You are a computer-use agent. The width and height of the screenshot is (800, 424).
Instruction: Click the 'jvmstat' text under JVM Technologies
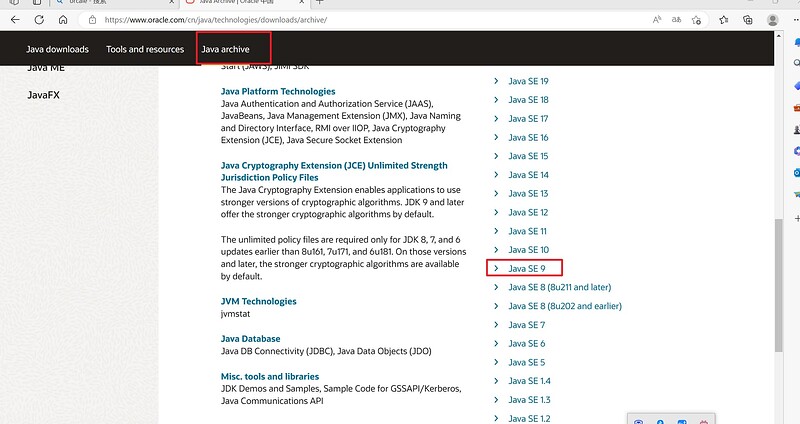(x=235, y=314)
